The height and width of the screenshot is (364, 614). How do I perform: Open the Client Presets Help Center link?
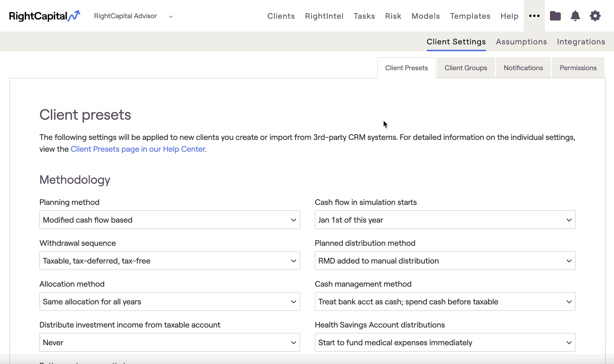click(138, 149)
